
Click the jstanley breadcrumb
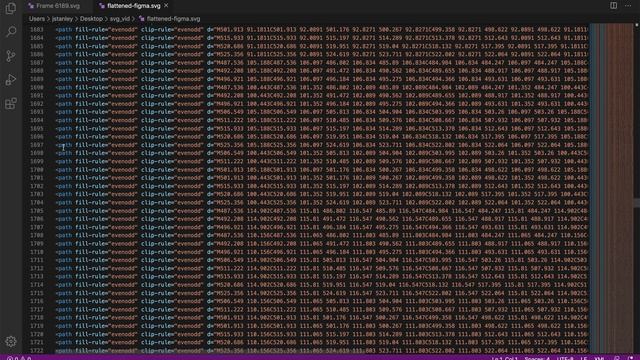pos(62,19)
